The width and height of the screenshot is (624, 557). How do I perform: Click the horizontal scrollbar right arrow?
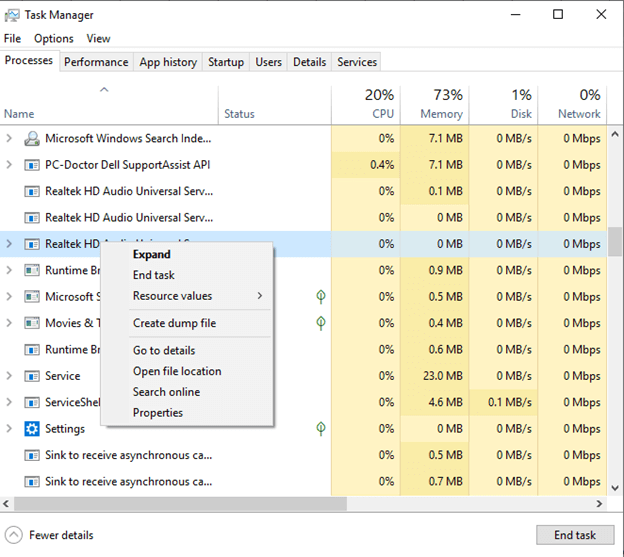point(599,504)
